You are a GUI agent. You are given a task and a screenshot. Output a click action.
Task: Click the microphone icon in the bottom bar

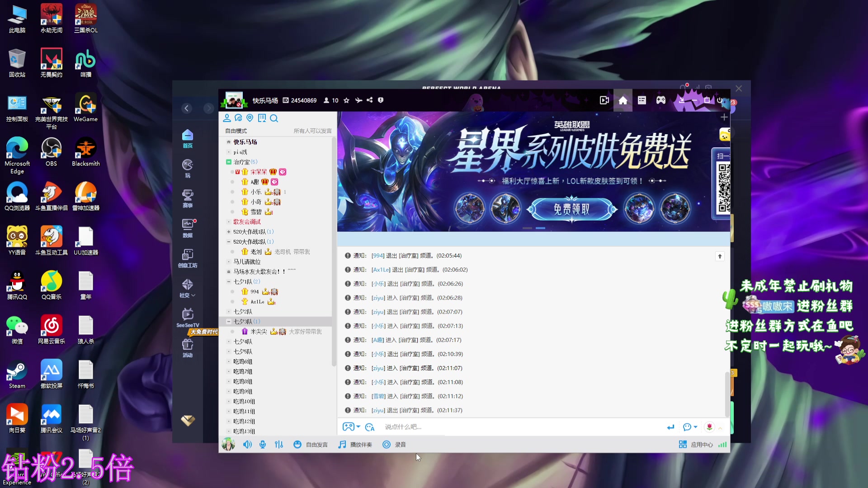(262, 445)
